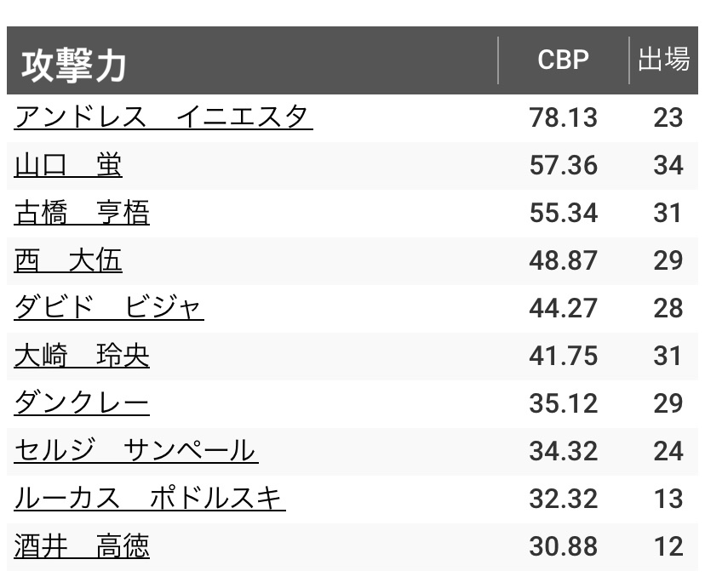This screenshot has height=588, width=705.
Task: Open the ダンクレー player link
Action: pos(82,403)
